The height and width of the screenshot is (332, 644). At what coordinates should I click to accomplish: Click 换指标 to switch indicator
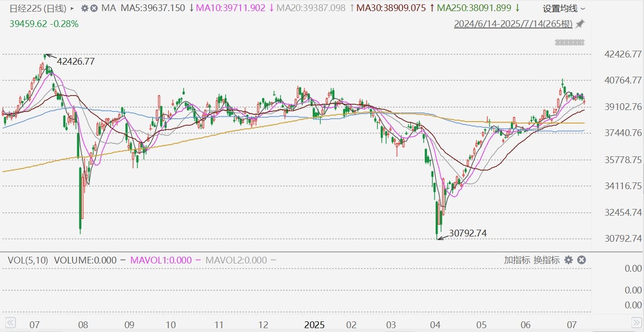tap(547, 260)
